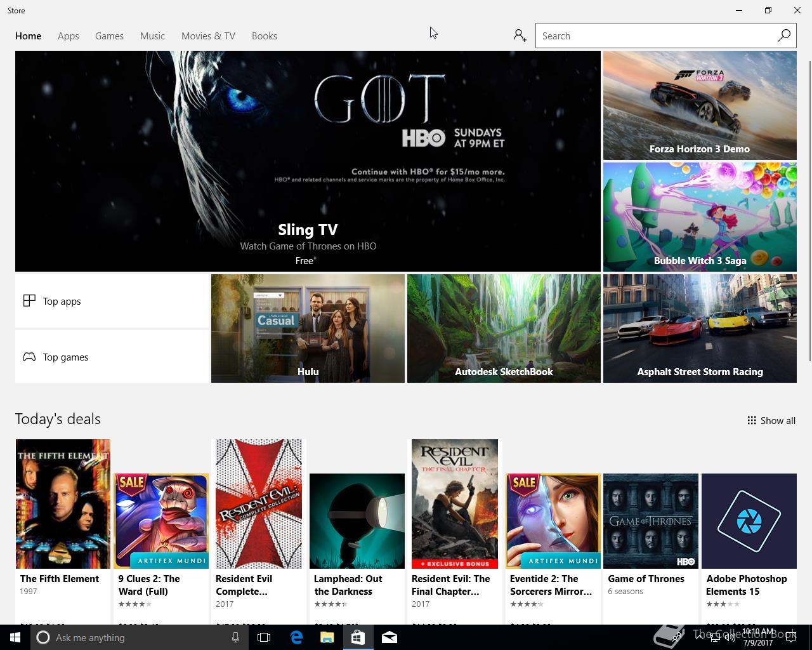Click the Game of Thrones title text

coord(646,579)
